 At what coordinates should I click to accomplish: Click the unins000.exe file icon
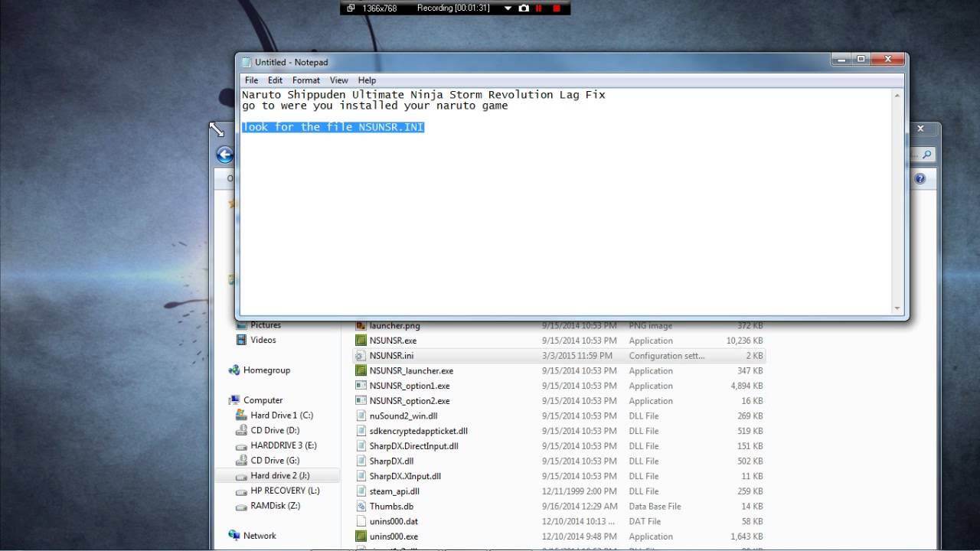click(361, 536)
